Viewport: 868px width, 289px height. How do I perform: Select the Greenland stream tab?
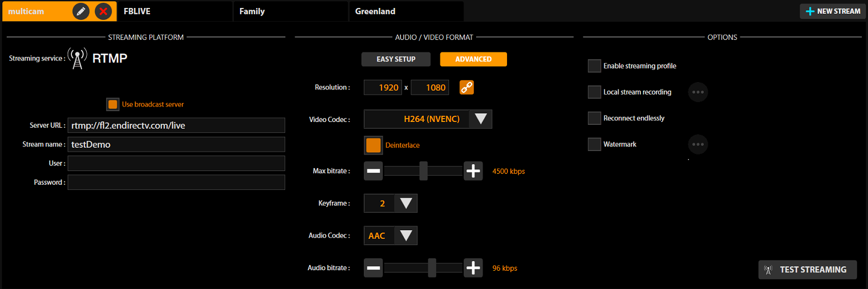point(405,11)
